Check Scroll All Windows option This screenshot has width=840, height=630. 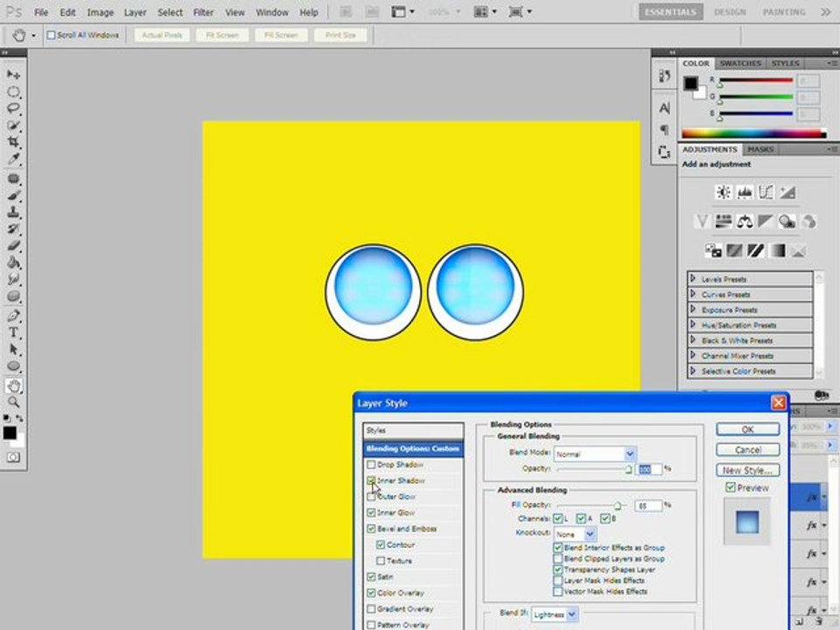click(x=52, y=35)
